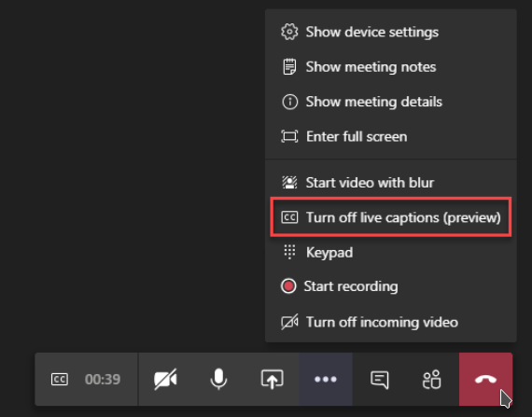Turn off live captions (preview)
532x417 pixels.
[391, 217]
